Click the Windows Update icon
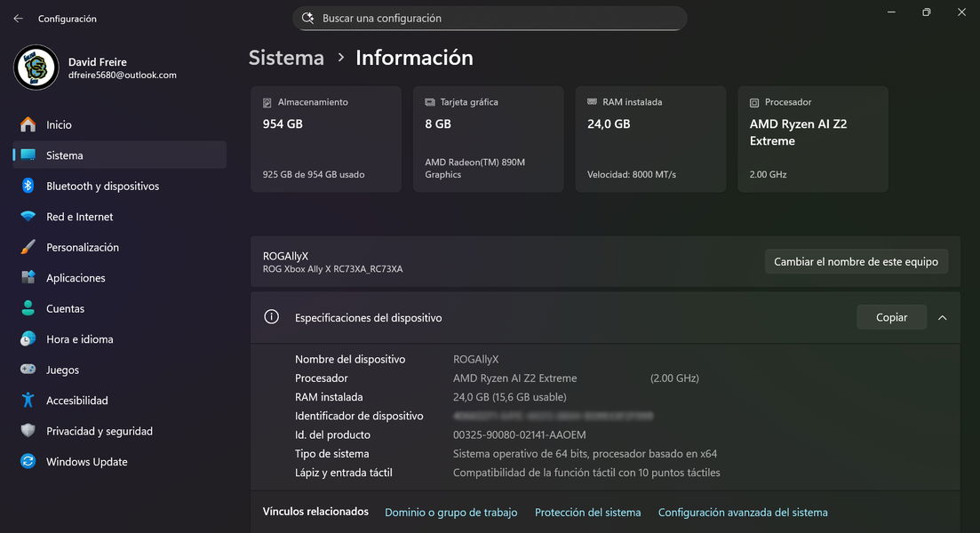The image size is (980, 533). pyautogui.click(x=28, y=462)
